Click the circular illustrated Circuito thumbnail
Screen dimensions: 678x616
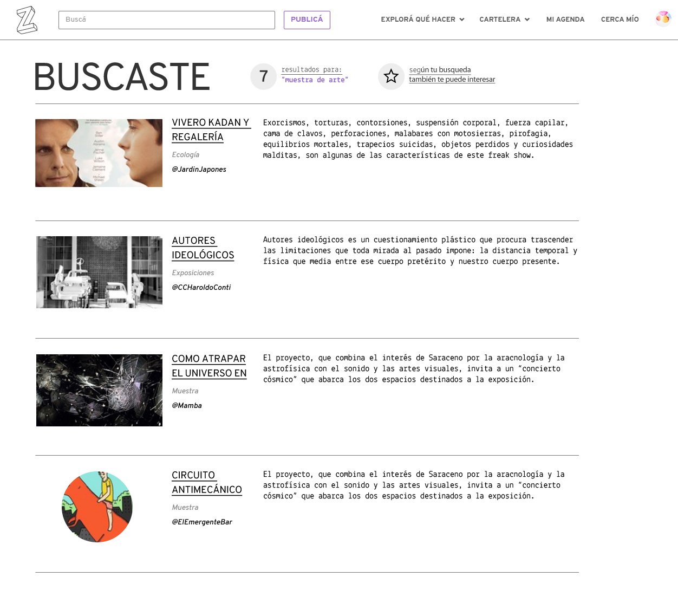pyautogui.click(x=97, y=507)
